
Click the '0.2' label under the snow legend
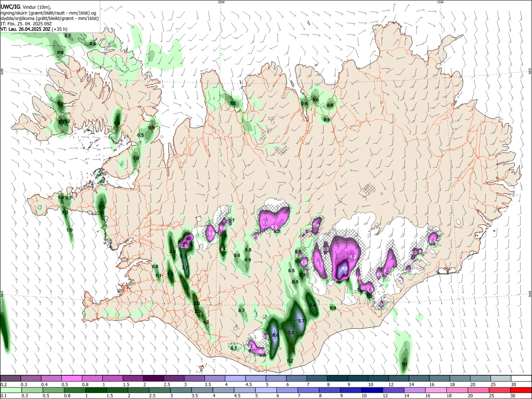coord(3,384)
